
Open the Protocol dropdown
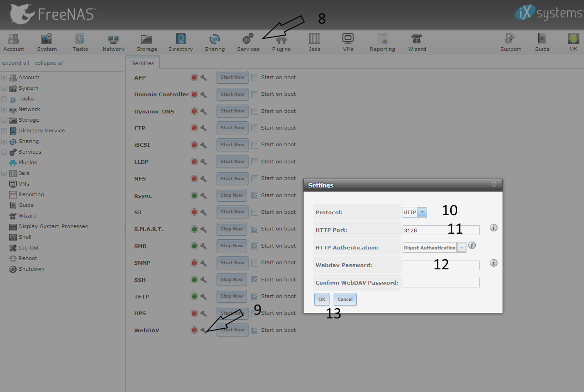422,212
